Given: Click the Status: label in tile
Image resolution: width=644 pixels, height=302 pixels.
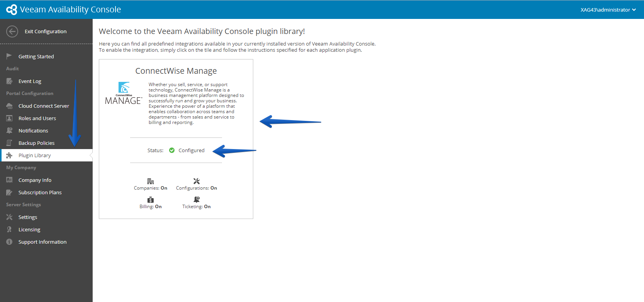Looking at the screenshot, I should pyautogui.click(x=155, y=150).
